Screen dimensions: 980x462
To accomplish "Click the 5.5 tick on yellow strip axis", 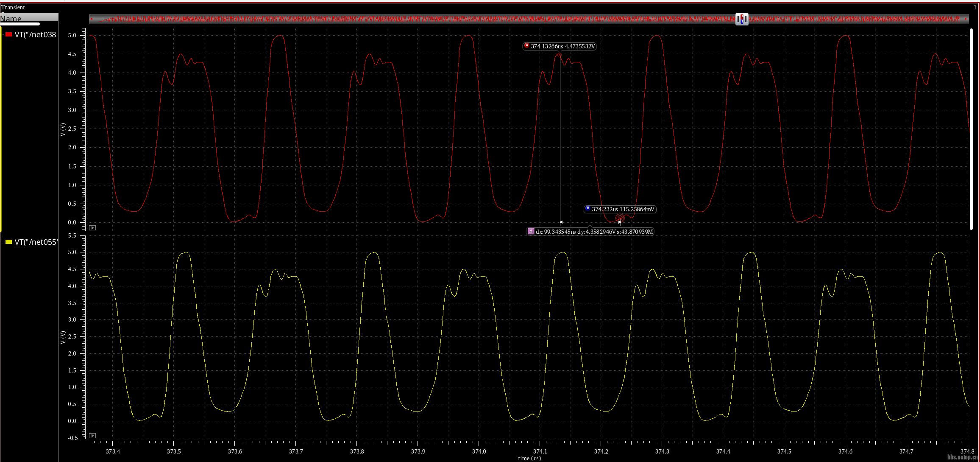I will pos(72,235).
